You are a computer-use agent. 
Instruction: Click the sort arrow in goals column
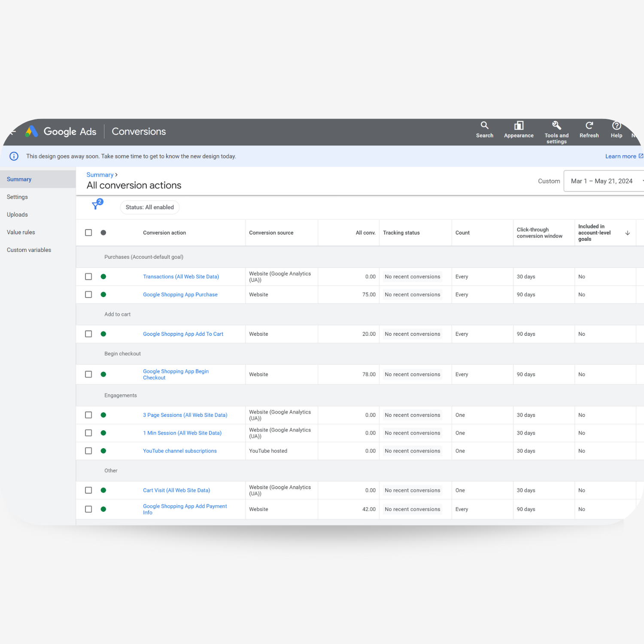627,233
